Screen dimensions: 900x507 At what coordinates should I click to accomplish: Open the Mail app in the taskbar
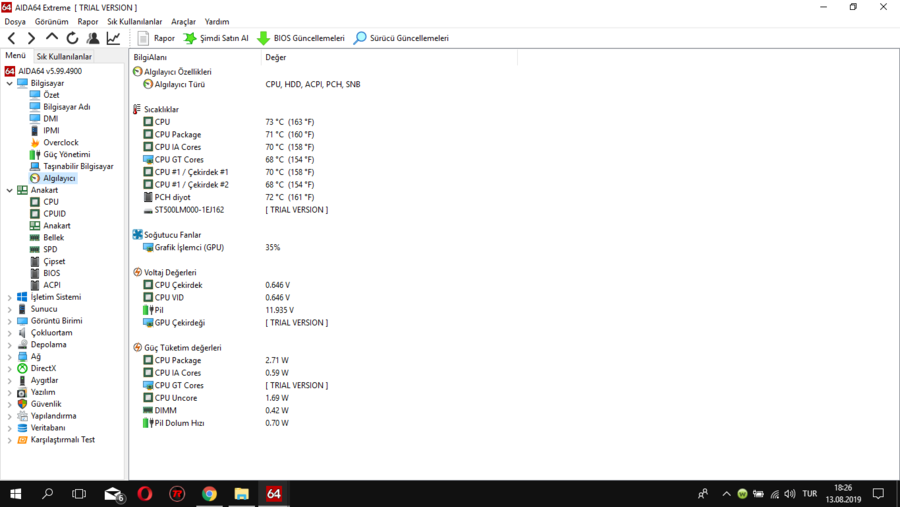tap(114, 494)
